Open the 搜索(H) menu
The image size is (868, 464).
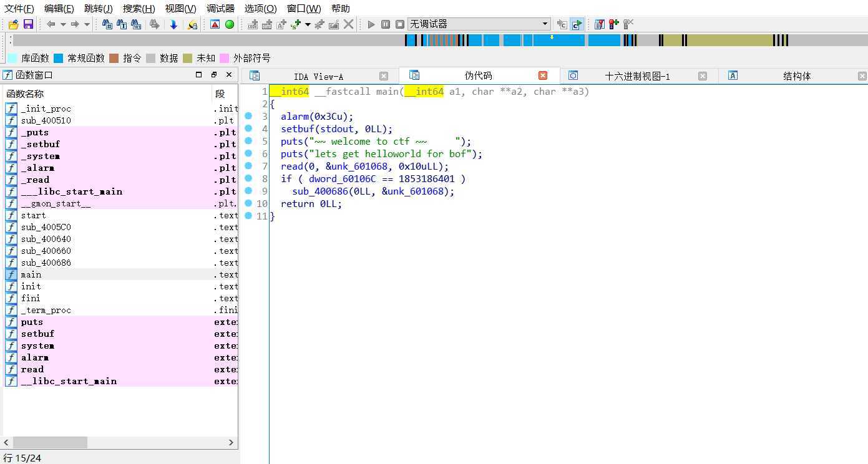point(139,9)
